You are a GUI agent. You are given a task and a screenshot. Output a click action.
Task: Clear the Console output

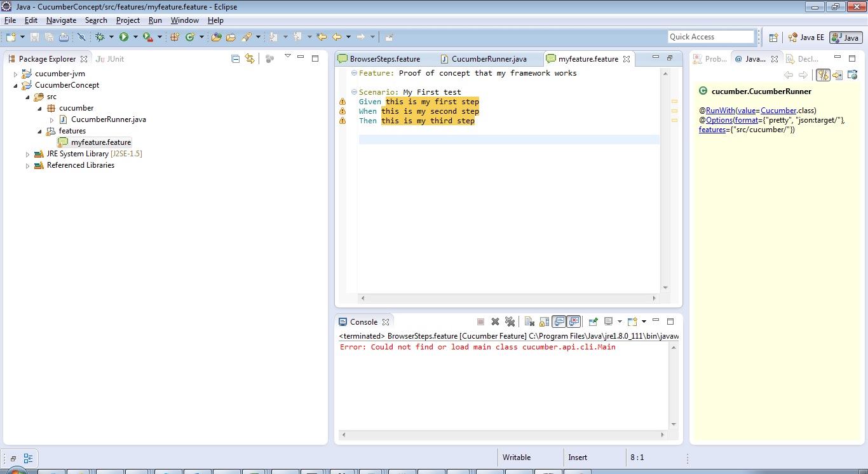coord(529,322)
